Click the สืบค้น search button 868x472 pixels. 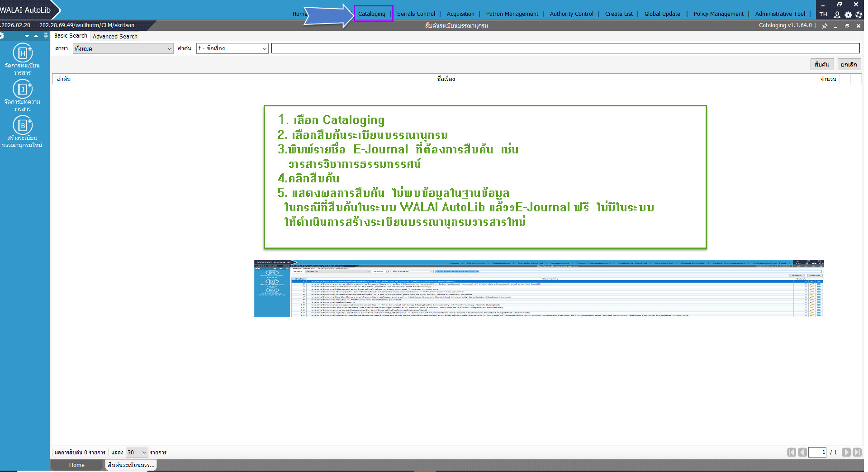tap(822, 65)
